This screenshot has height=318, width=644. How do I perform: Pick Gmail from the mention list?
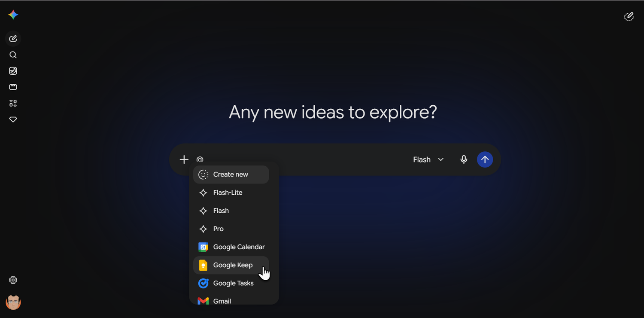click(x=231, y=300)
